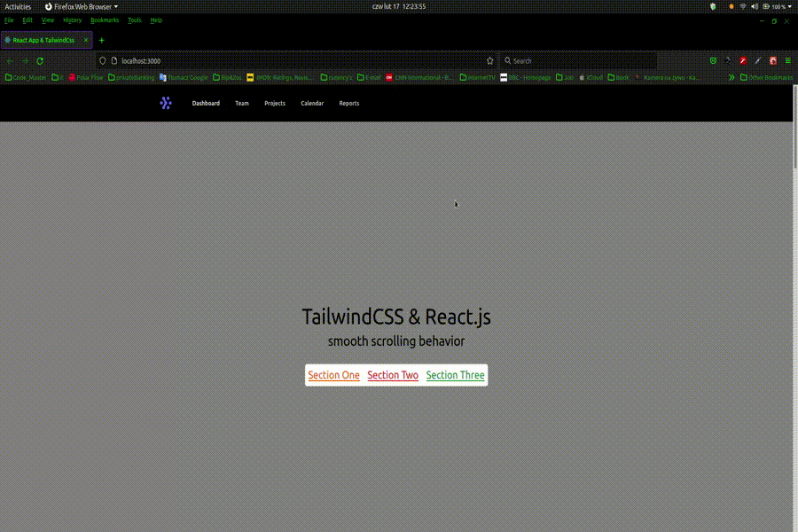
Task: Open the Team navbar link
Action: tap(242, 104)
